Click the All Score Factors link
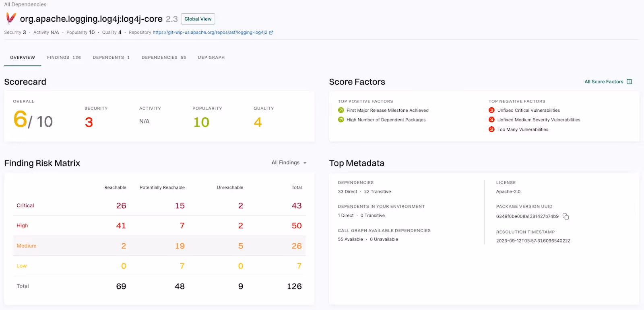This screenshot has width=644, height=310. [x=604, y=82]
